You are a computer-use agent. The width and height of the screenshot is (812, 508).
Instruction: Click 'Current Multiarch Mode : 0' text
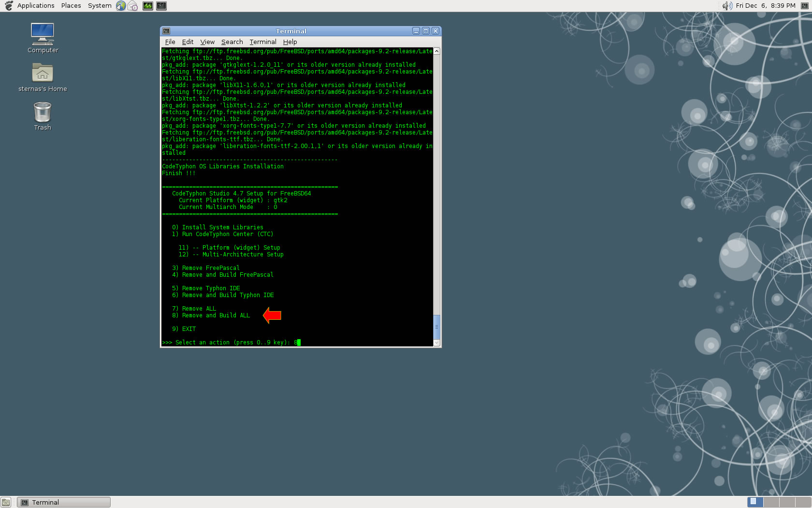228,207
